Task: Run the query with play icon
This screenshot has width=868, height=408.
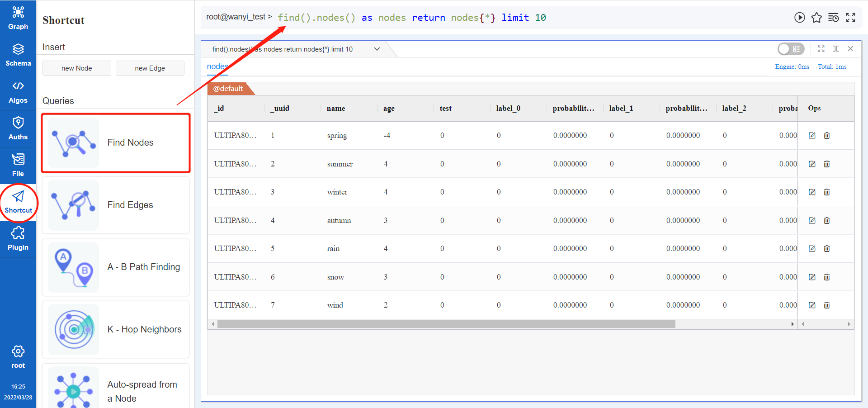Action: pyautogui.click(x=799, y=18)
